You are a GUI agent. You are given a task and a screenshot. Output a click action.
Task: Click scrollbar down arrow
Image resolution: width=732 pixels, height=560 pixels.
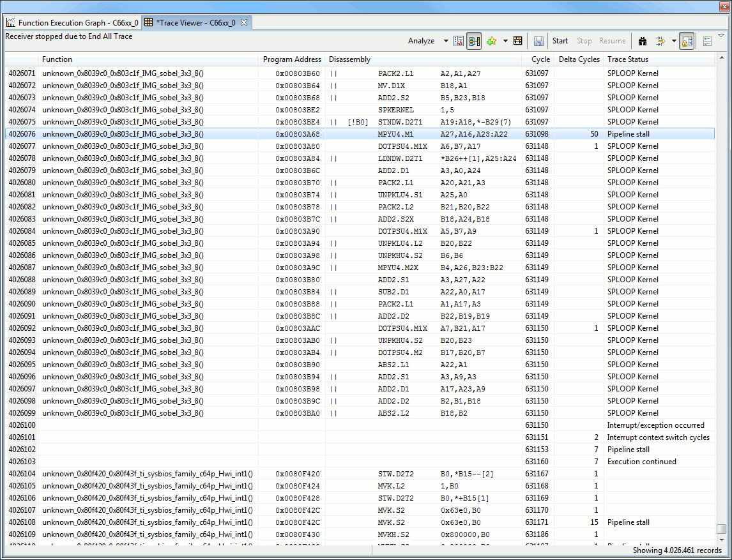[x=721, y=540]
